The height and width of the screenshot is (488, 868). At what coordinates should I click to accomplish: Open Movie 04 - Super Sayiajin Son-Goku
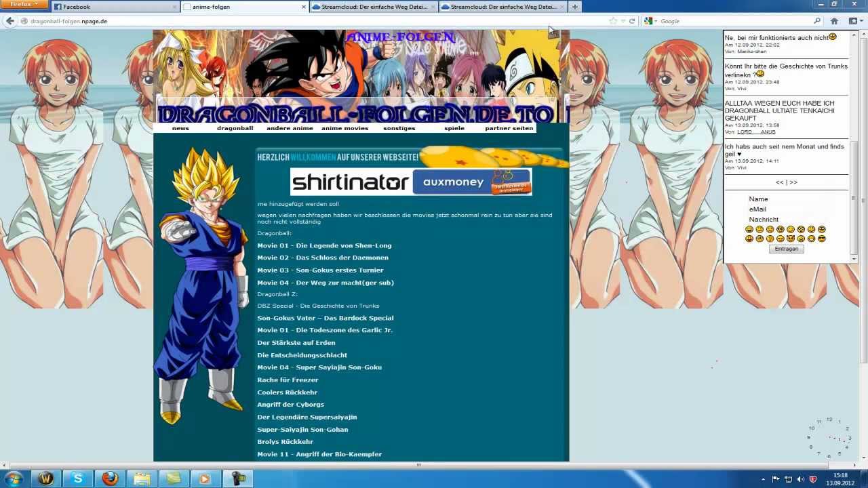coord(319,367)
